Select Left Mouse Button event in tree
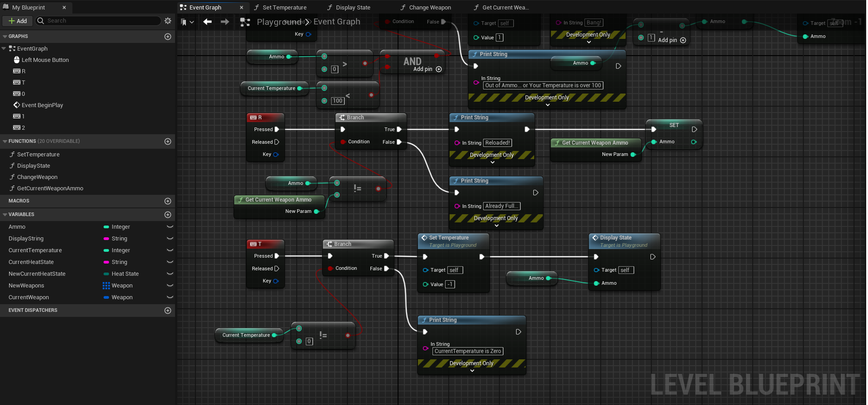868x405 pixels. pos(45,60)
